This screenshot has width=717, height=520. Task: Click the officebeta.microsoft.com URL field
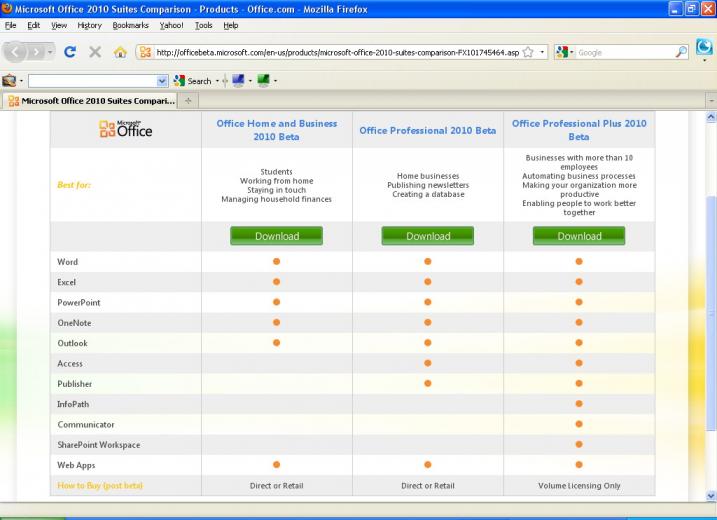[337, 52]
